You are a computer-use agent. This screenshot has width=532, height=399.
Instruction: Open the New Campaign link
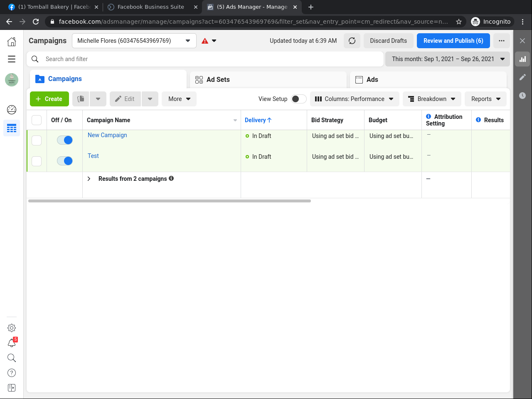[x=107, y=135]
